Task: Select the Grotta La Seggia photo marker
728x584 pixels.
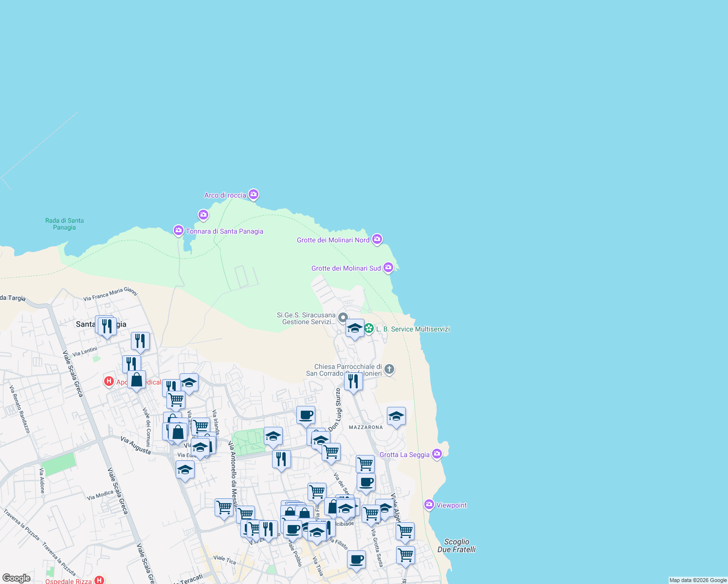Action: (437, 454)
